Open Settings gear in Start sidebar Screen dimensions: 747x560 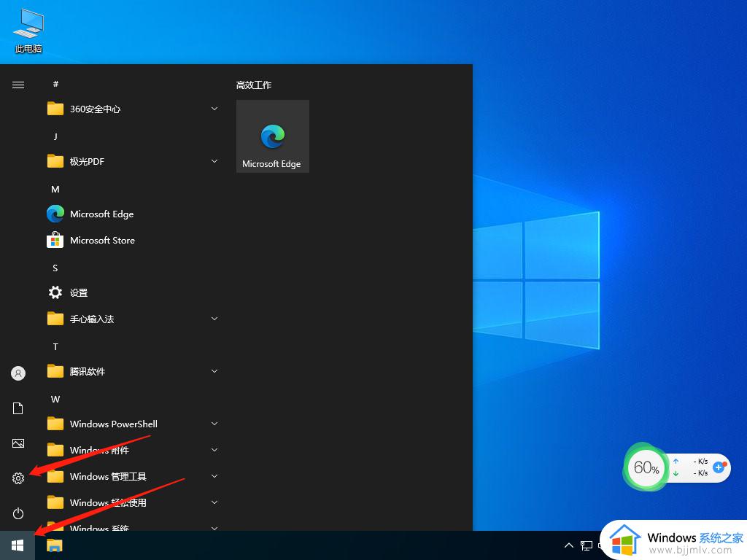tap(18, 478)
